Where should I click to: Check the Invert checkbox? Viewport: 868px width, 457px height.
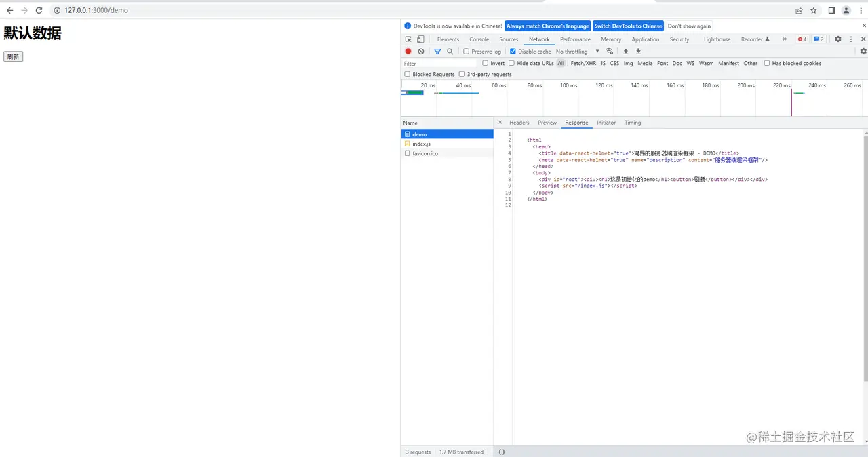pyautogui.click(x=486, y=64)
